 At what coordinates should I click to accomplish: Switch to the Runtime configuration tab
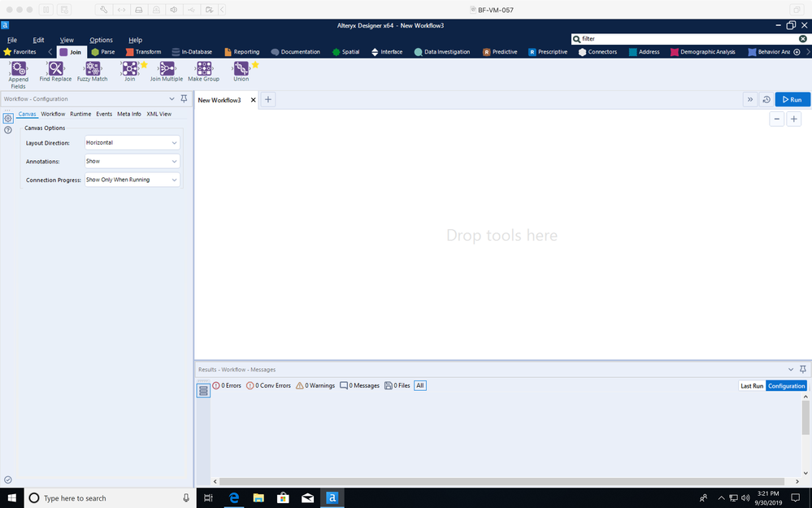[80, 114]
